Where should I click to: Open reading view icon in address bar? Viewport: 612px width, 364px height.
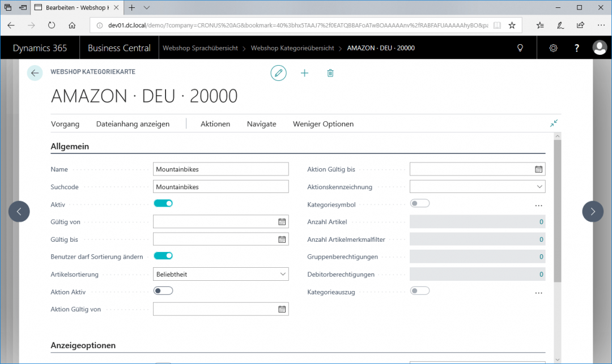tap(497, 25)
